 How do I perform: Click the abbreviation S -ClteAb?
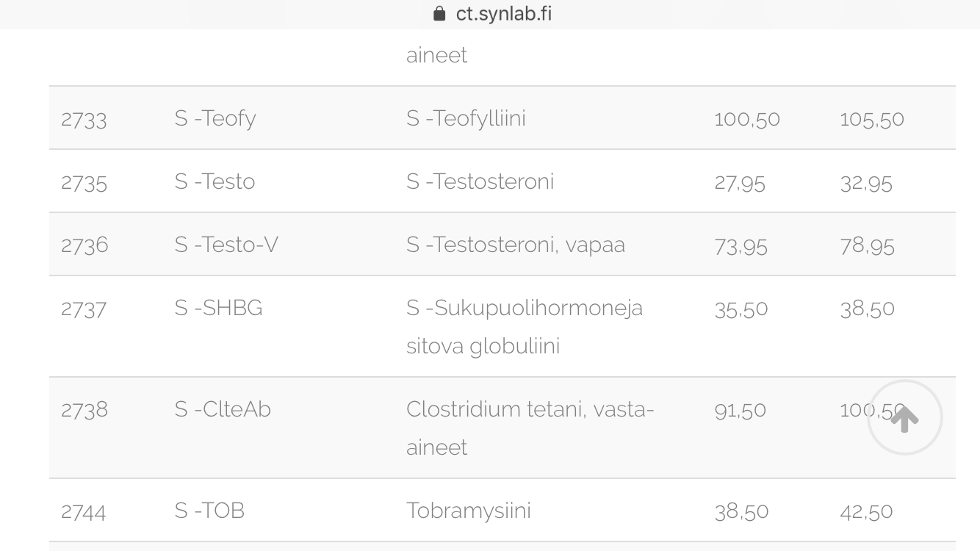(223, 409)
